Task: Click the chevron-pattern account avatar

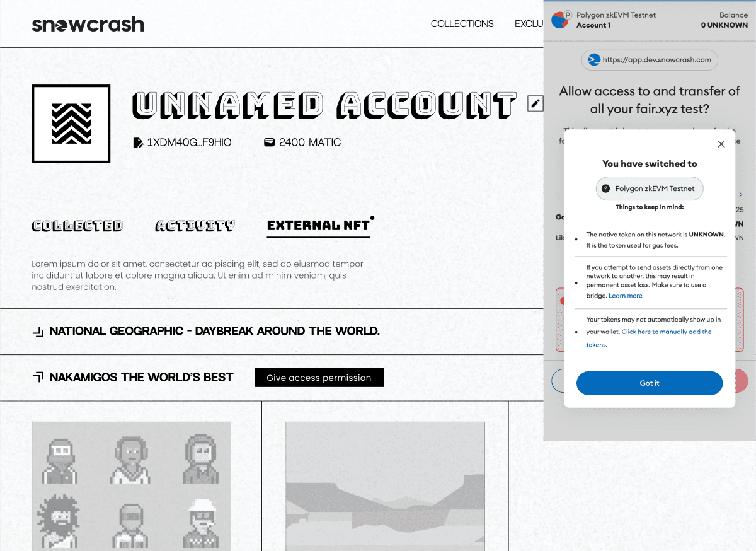Action: [x=71, y=124]
